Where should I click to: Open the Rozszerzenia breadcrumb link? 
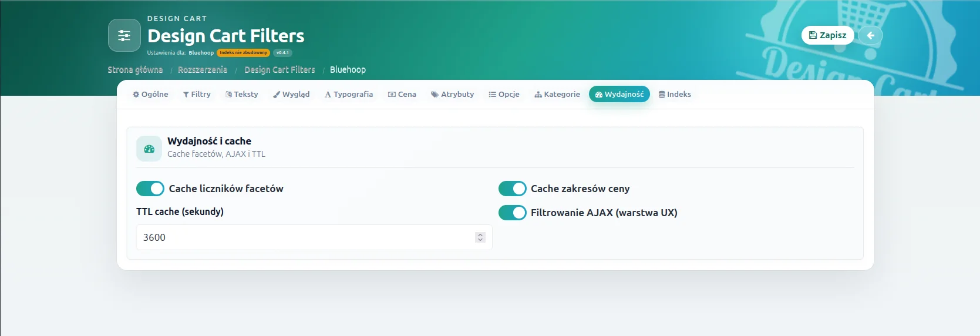[203, 69]
